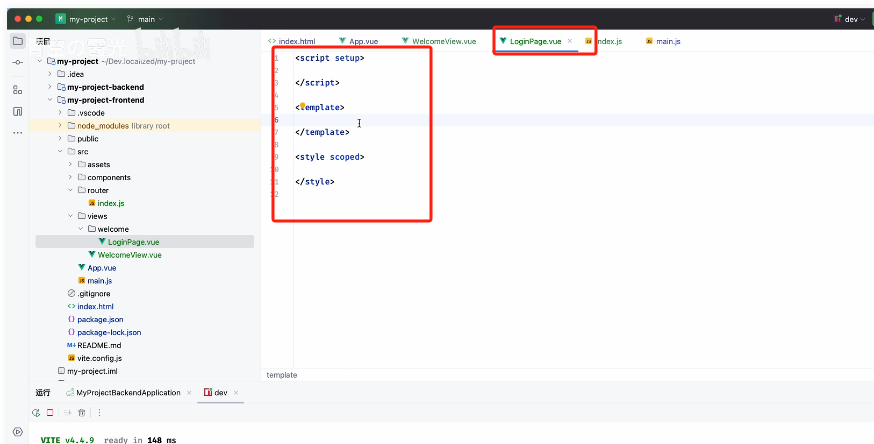Click the template breadcrumb below editor
This screenshot has height=444, width=874.
281,375
